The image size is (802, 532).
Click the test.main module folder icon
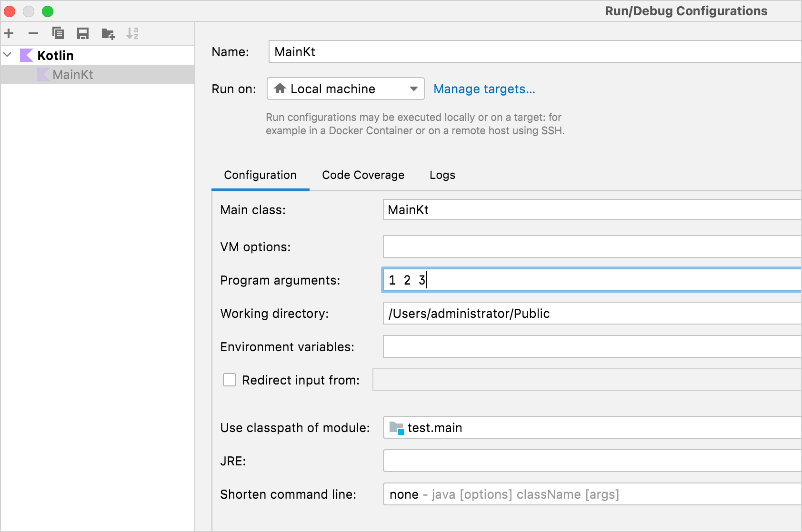coord(396,428)
